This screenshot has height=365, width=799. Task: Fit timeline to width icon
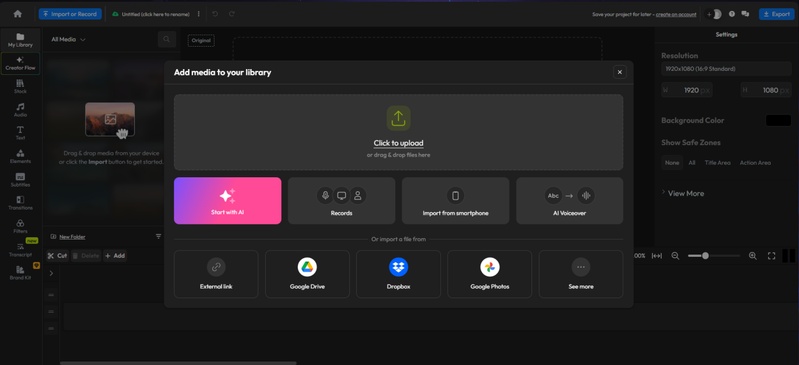click(x=657, y=256)
